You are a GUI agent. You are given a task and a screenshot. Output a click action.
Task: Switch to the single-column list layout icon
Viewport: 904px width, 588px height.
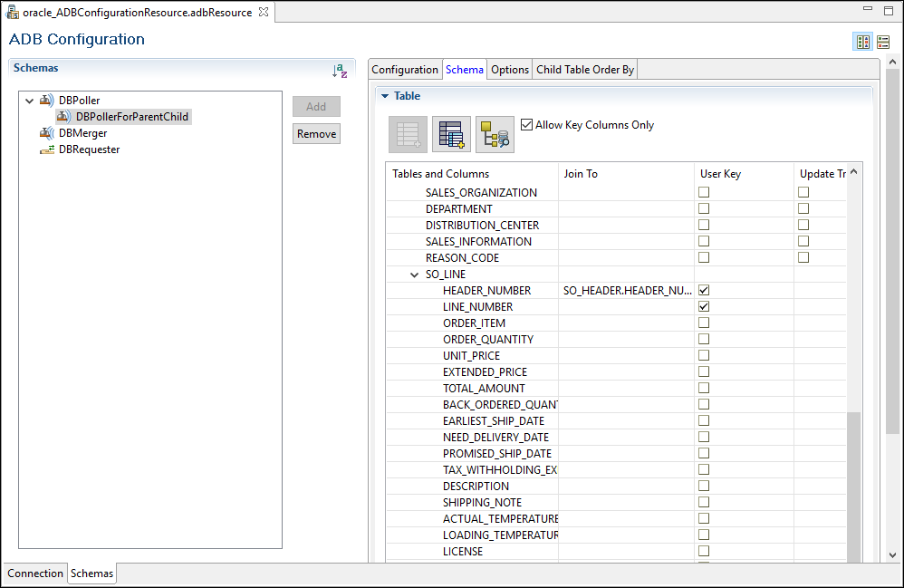tap(883, 42)
